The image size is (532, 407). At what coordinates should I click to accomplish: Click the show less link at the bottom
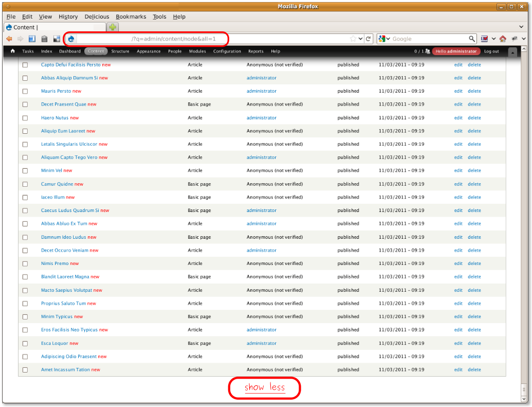coord(264,388)
